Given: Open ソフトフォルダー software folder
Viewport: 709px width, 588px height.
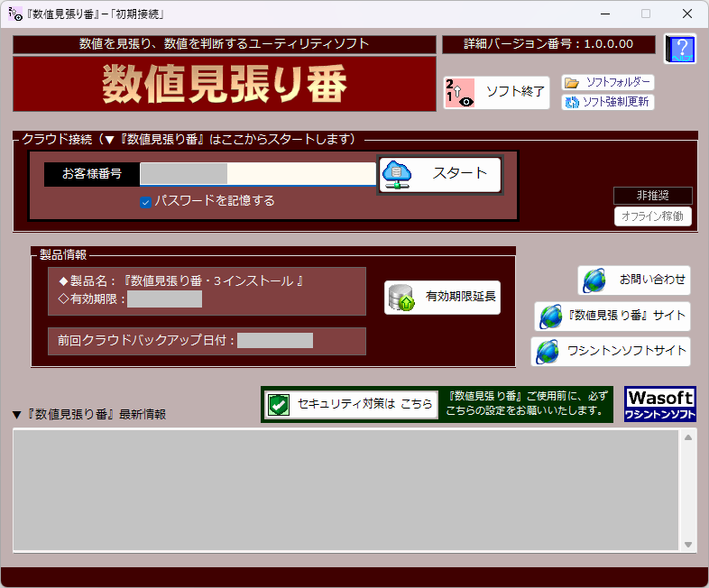Looking at the screenshot, I should pos(608,82).
